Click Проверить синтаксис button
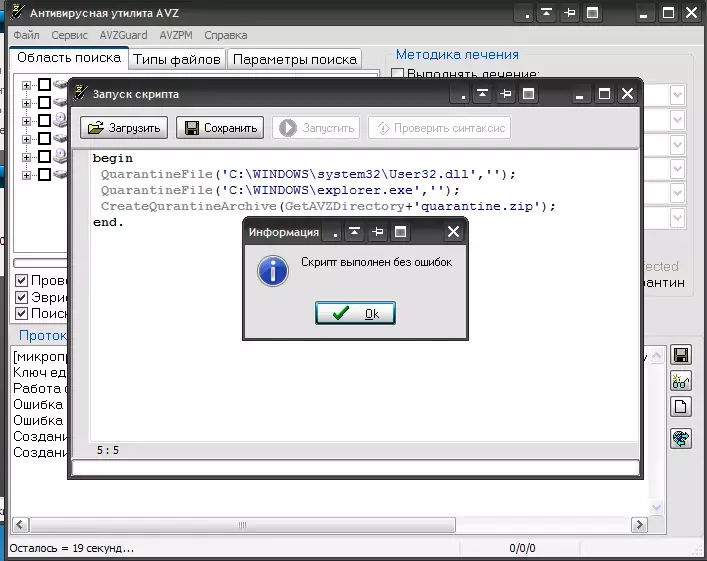 (x=440, y=128)
